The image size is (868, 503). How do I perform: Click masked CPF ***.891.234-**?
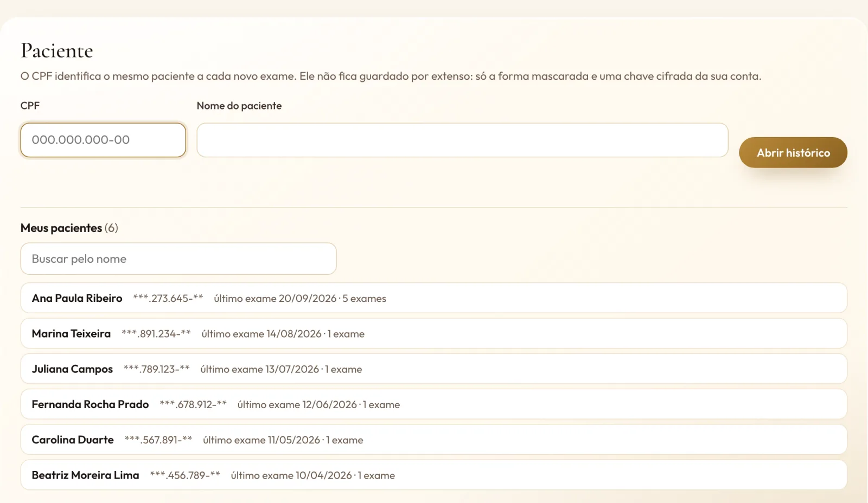click(x=156, y=334)
